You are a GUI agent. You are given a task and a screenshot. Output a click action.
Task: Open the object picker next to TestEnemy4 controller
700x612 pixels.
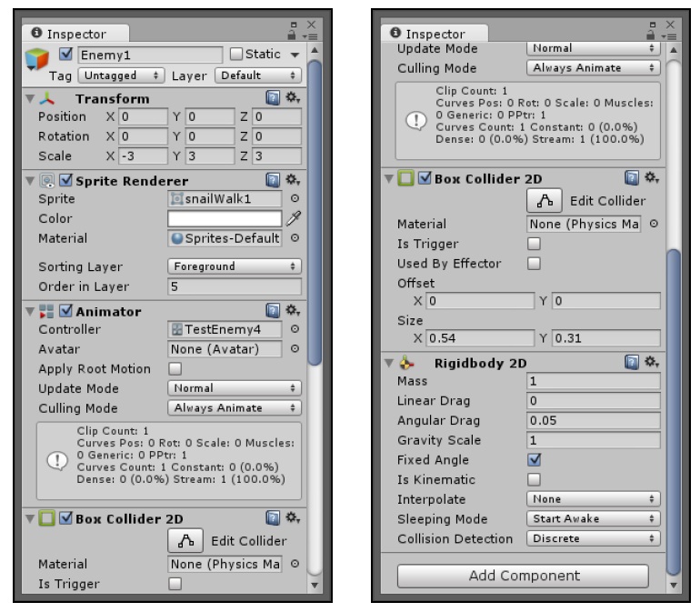click(295, 329)
